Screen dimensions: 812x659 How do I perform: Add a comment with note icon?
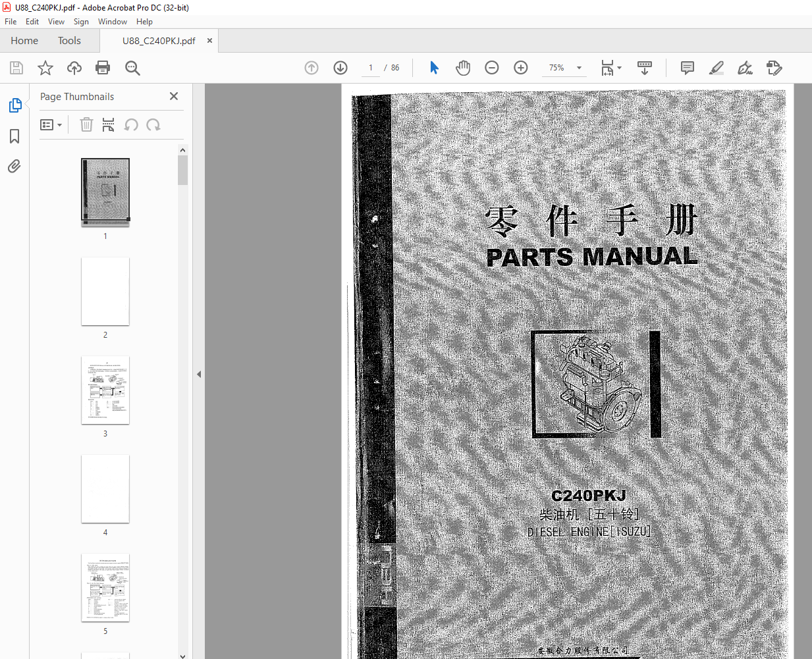click(688, 68)
